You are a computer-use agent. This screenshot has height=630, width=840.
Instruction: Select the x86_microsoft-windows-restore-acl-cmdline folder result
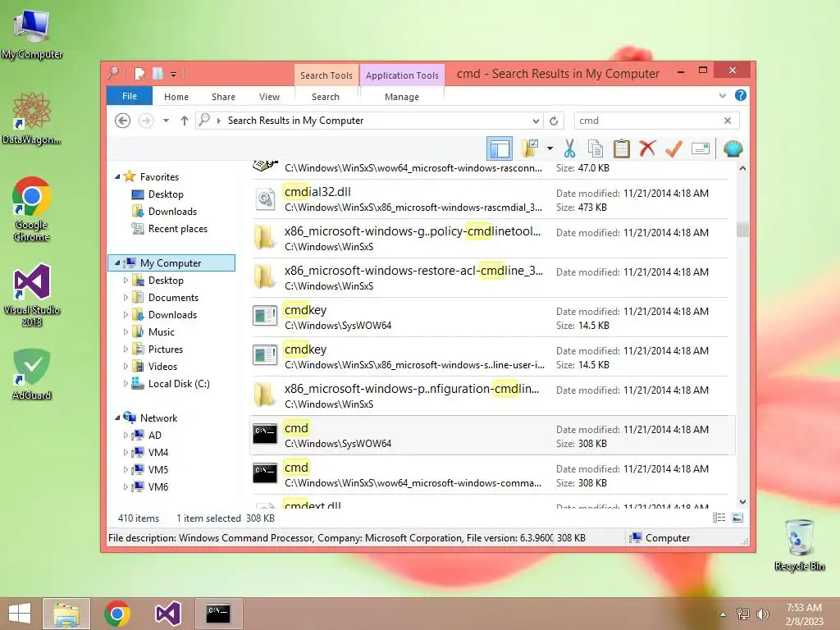coord(490,278)
